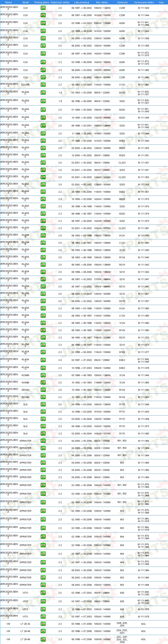Select the M 111.983 engine code
168x644 pixels.
coord(144,434)
